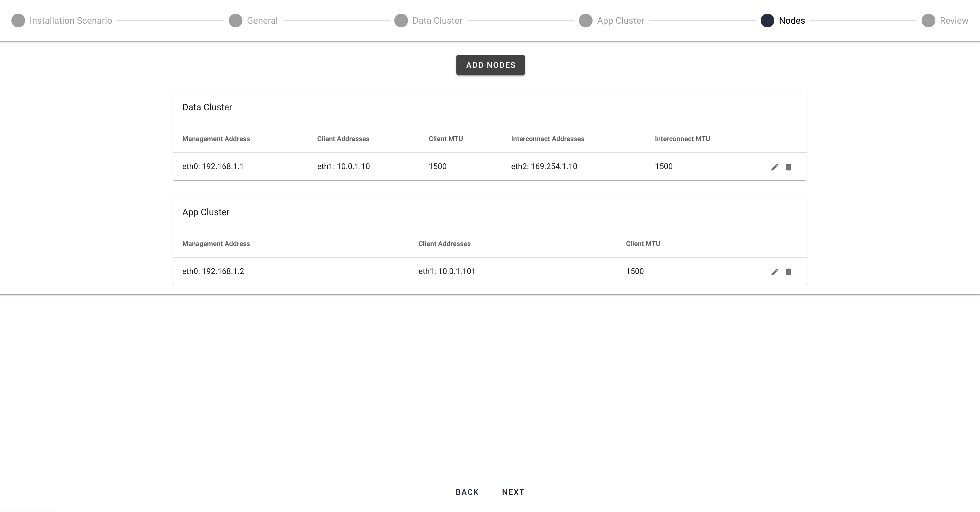Select the Nodes step label
Viewport: 980px width, 512px height.
(792, 21)
